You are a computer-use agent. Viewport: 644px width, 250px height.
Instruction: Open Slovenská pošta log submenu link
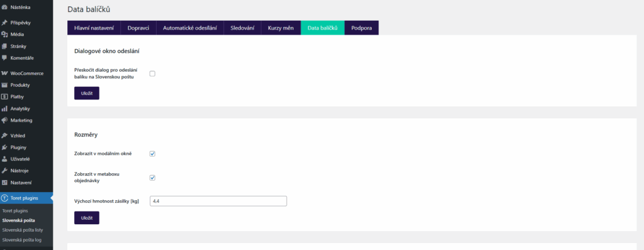(22, 240)
